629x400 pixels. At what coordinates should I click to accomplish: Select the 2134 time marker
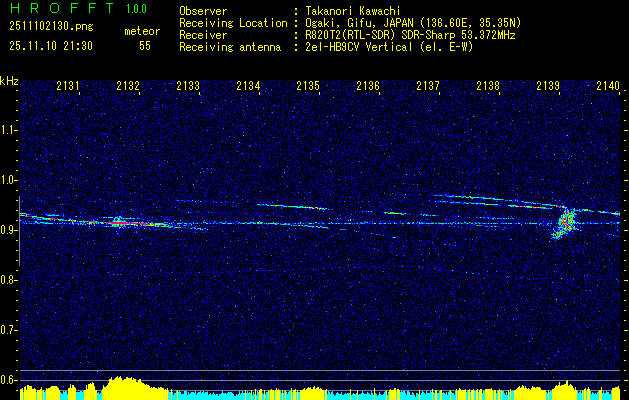pos(248,85)
